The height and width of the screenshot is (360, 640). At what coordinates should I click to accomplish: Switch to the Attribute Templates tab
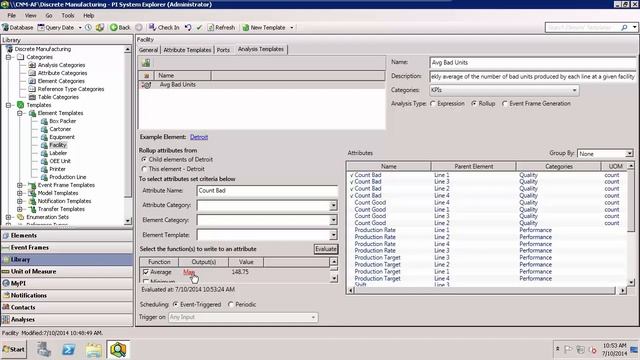coord(187,50)
